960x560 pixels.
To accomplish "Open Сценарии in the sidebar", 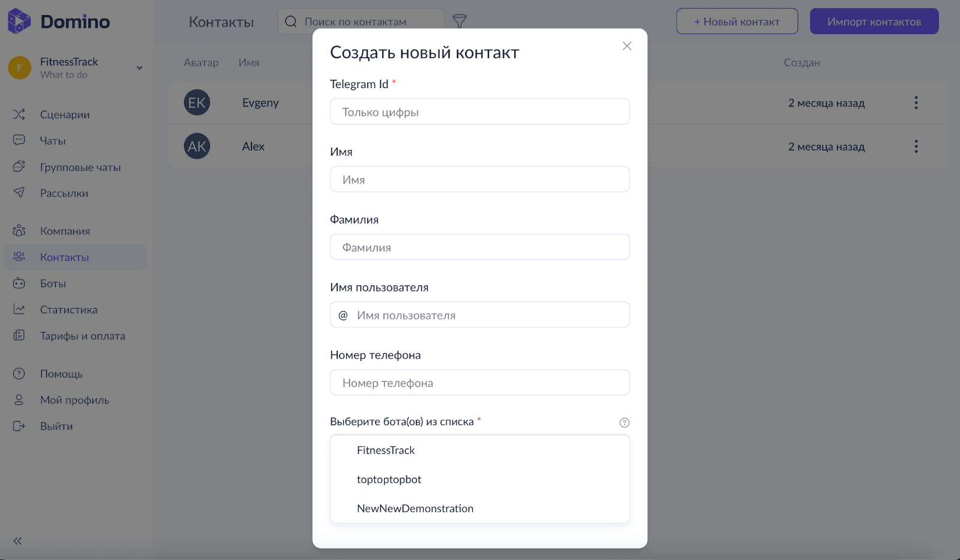I will point(65,115).
